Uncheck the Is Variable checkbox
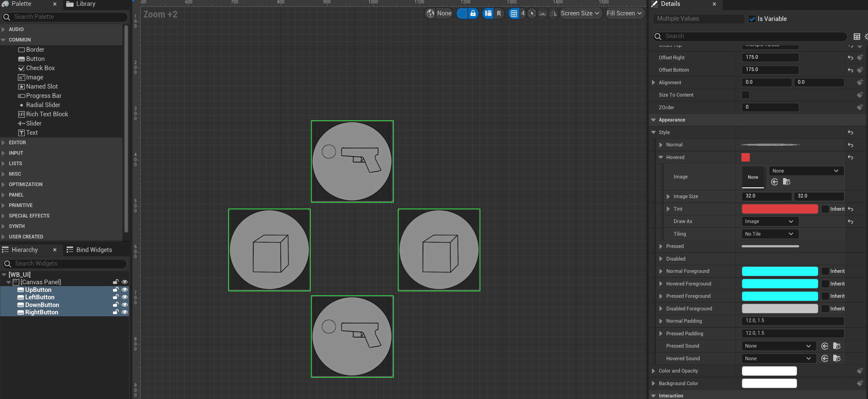The height and width of the screenshot is (399, 868). coord(752,19)
